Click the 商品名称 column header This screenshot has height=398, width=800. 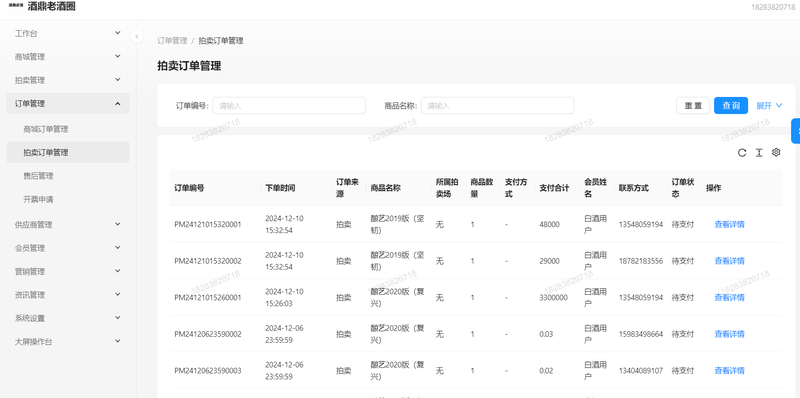[385, 188]
